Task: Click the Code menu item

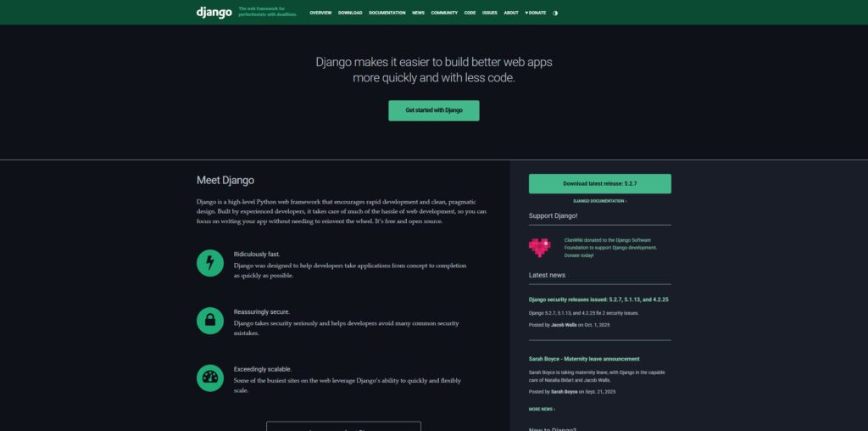Action: click(x=470, y=13)
